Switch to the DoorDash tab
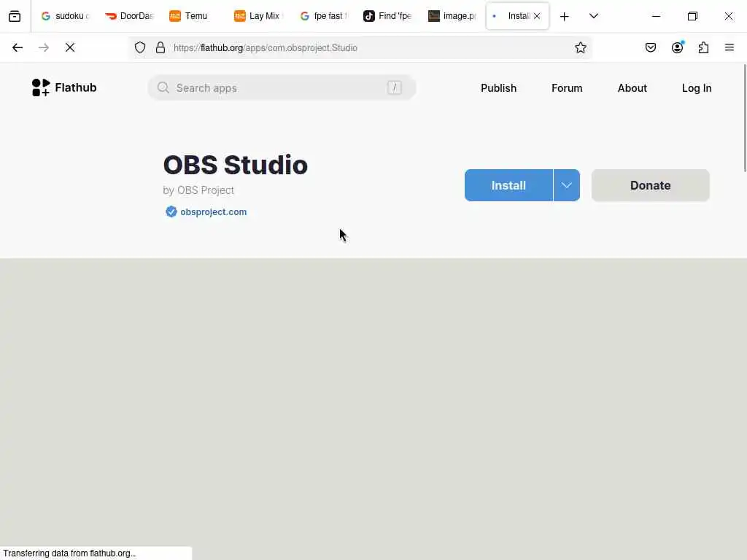The image size is (747, 560). click(130, 16)
